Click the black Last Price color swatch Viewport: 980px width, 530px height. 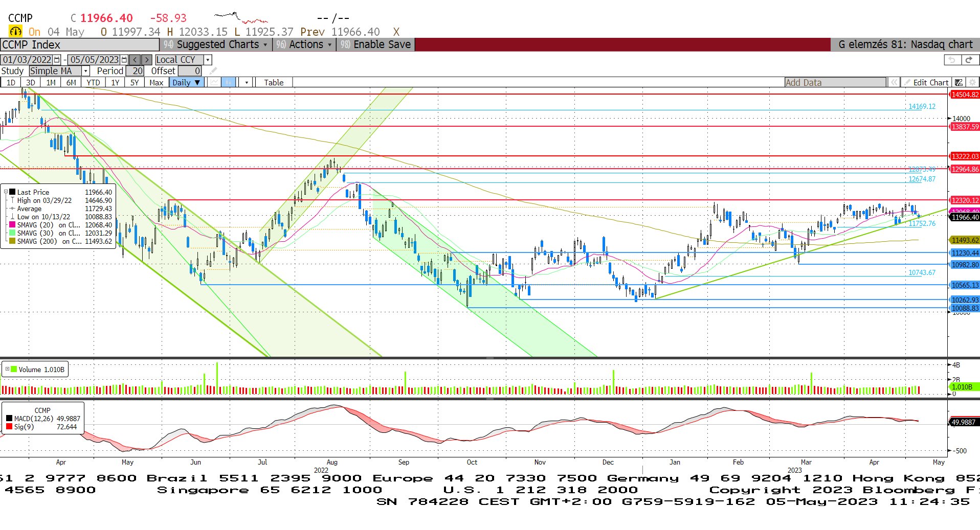click(x=12, y=192)
